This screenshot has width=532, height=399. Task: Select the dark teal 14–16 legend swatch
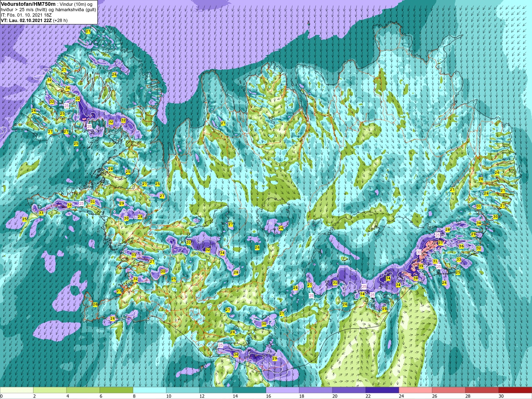coord(249,390)
